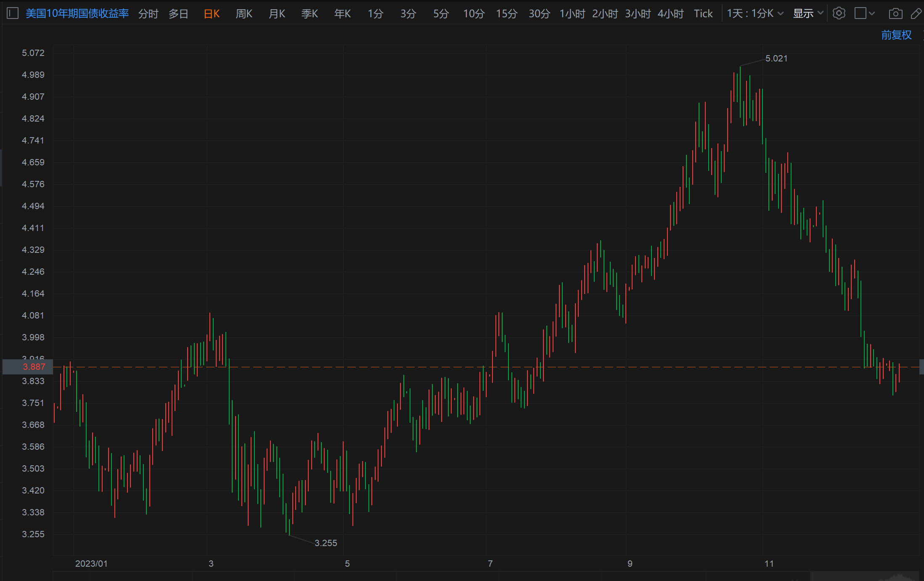The image size is (924, 581).
Task: Expand the layout options chevron
Action: click(x=872, y=13)
